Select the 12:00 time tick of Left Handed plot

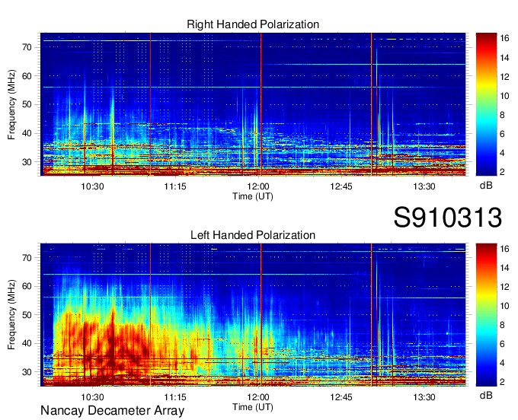(x=258, y=397)
